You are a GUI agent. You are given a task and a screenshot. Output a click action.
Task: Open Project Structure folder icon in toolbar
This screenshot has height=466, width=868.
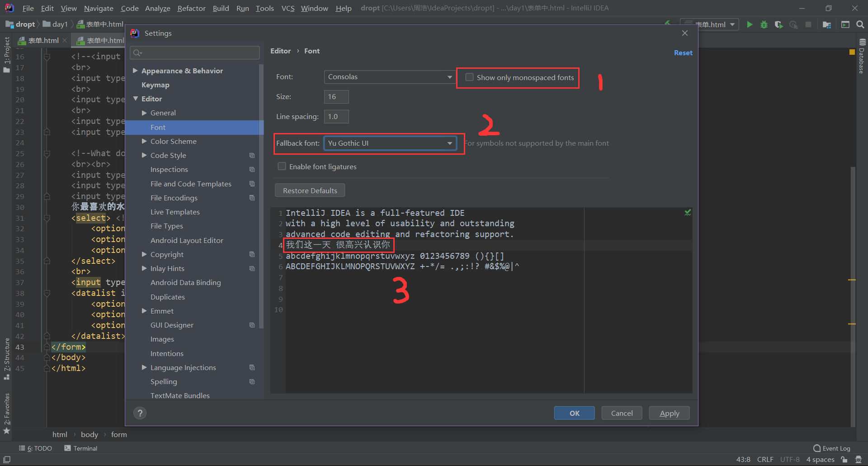tap(827, 24)
